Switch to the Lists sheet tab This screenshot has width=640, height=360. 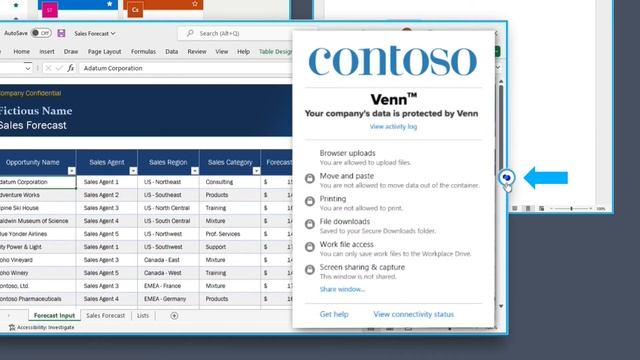143,316
